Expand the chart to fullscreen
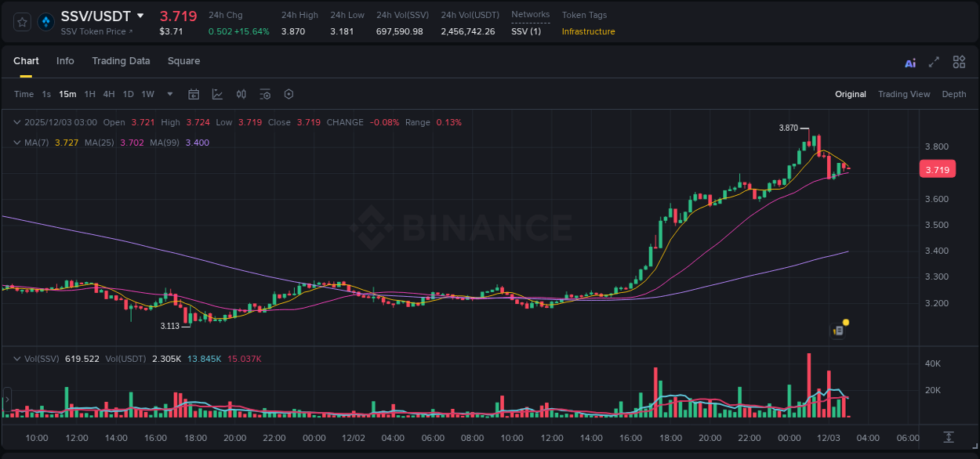 [934, 62]
